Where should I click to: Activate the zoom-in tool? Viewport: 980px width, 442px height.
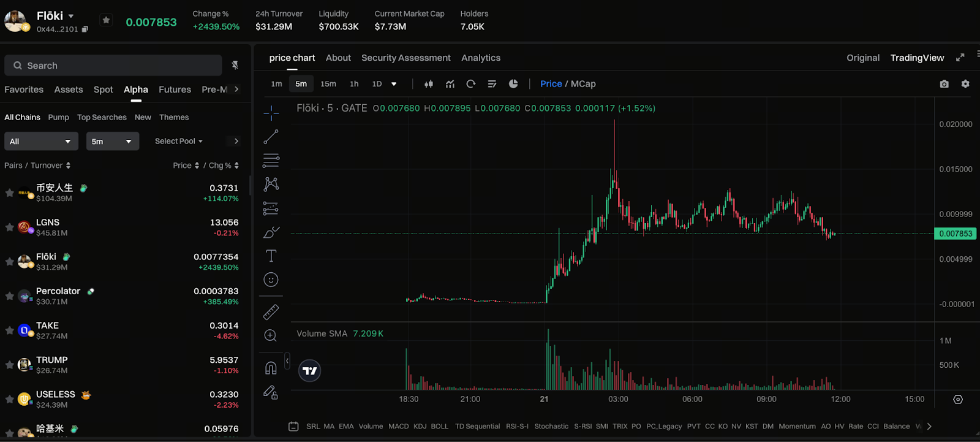coord(271,335)
